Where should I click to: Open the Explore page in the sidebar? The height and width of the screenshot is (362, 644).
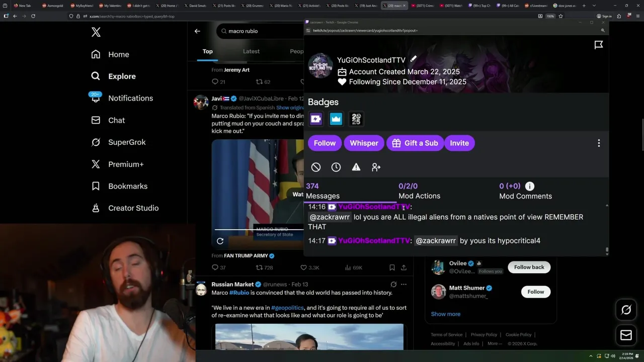pyautogui.click(x=113, y=76)
